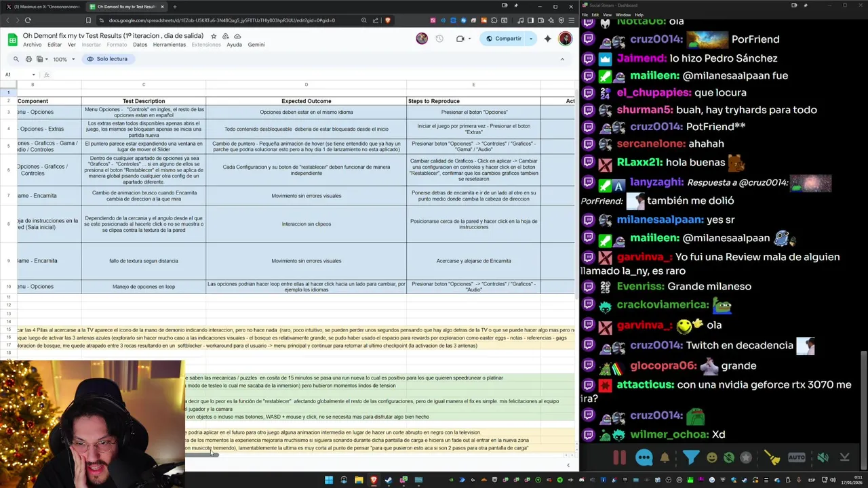Click the spreadsheet title text

click(x=113, y=36)
